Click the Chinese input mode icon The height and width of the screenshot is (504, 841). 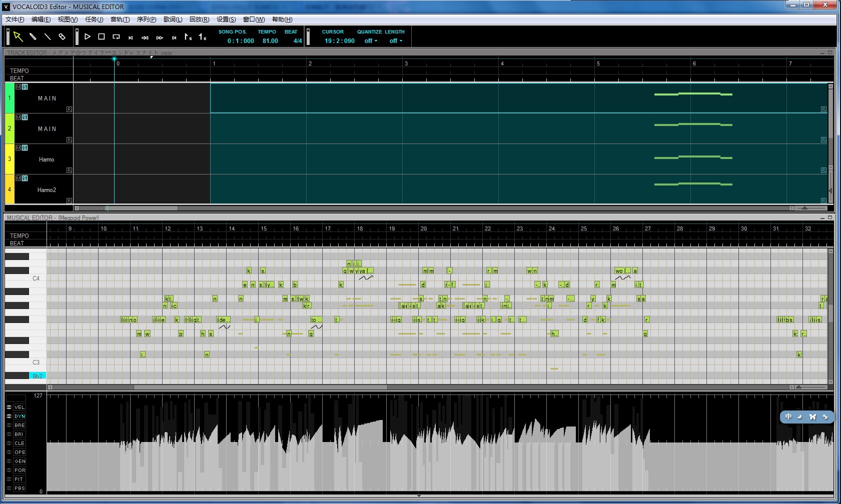tap(788, 416)
